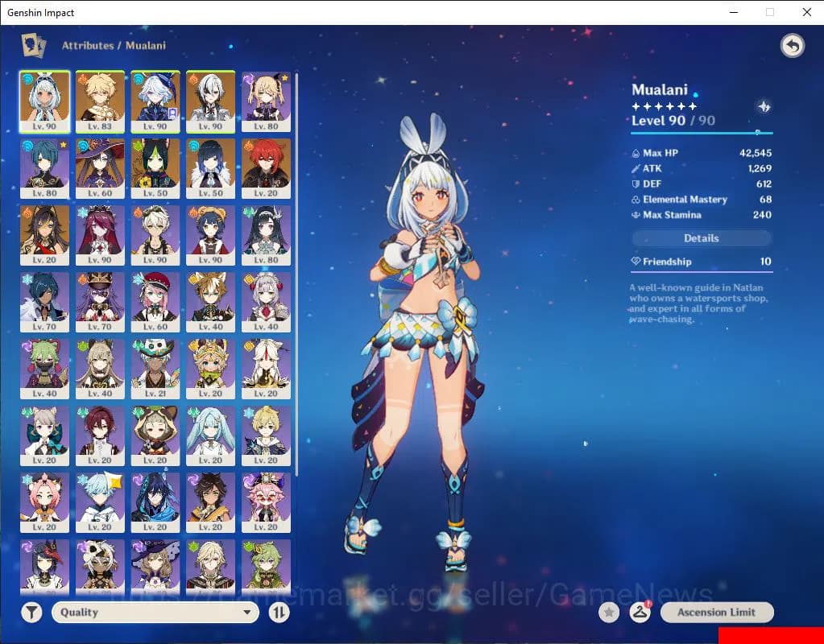Select Fischl's Lv. 80 portrait
824x644 pixels.
[266, 102]
